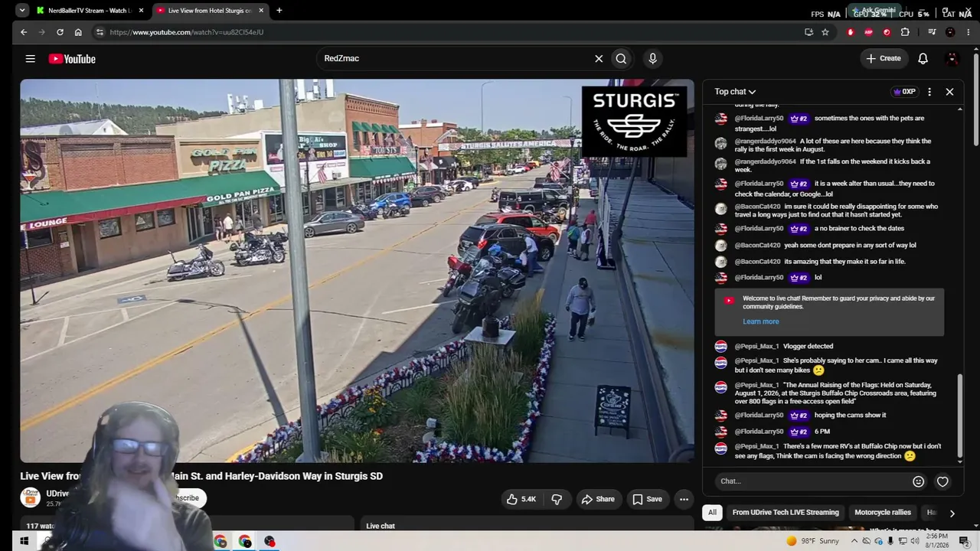Focus the Chat message input field
Image resolution: width=980 pixels, height=551 pixels.
point(812,481)
